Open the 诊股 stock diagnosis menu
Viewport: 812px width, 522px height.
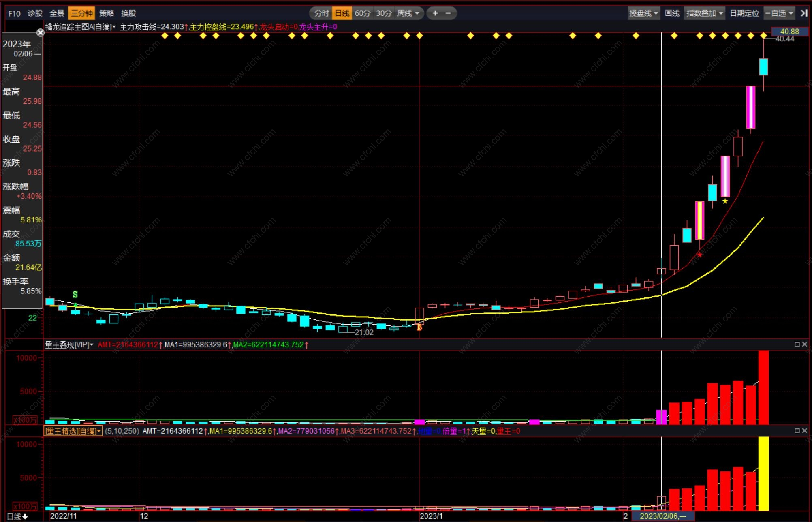tap(35, 13)
